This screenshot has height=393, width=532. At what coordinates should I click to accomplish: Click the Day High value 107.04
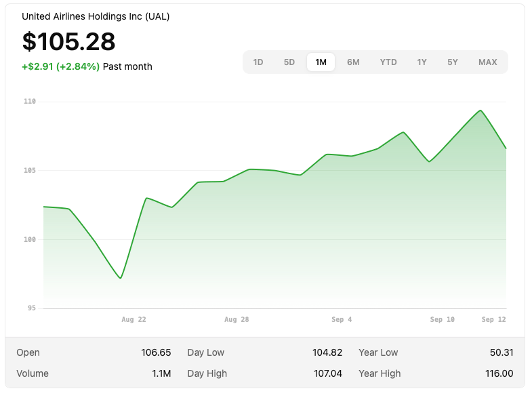click(x=328, y=373)
